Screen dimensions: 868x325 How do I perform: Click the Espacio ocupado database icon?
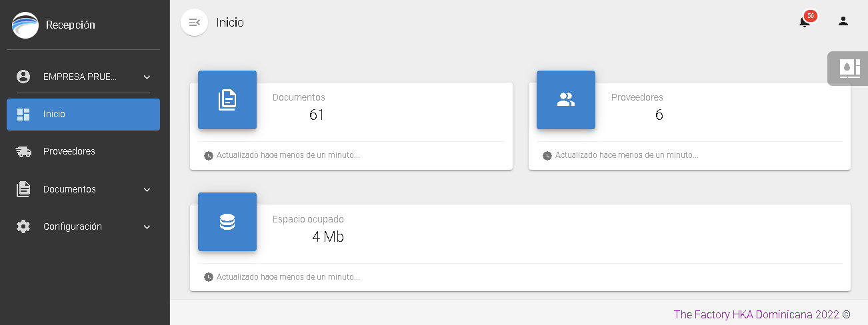click(x=227, y=222)
